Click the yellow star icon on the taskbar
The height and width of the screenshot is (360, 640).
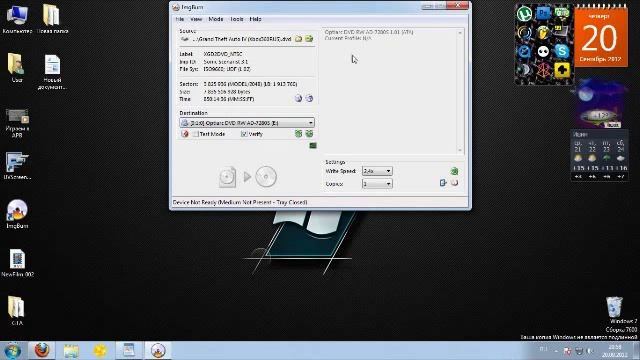100,351
